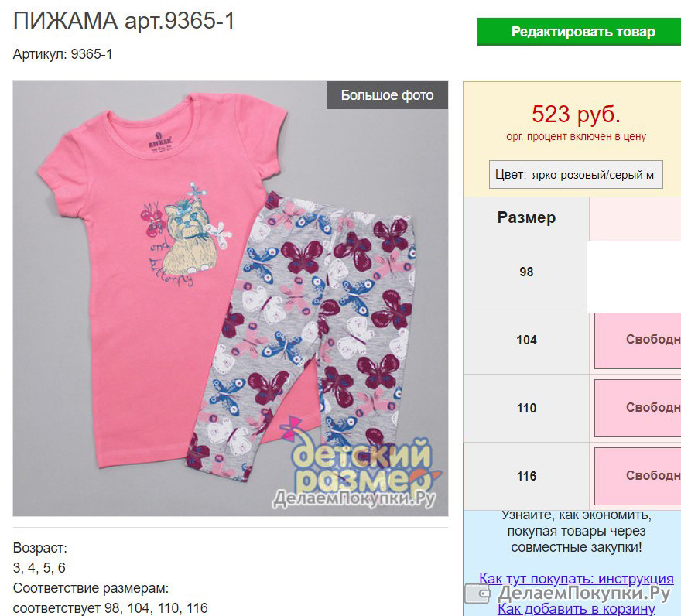
Task: Select the Свободно cell for size 110
Action: (638, 408)
